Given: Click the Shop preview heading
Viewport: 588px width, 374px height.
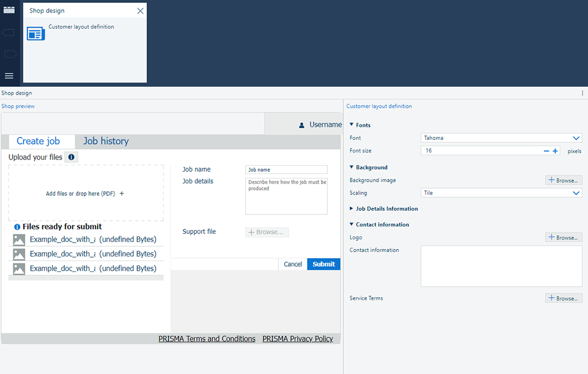Looking at the screenshot, I should pyautogui.click(x=18, y=106).
